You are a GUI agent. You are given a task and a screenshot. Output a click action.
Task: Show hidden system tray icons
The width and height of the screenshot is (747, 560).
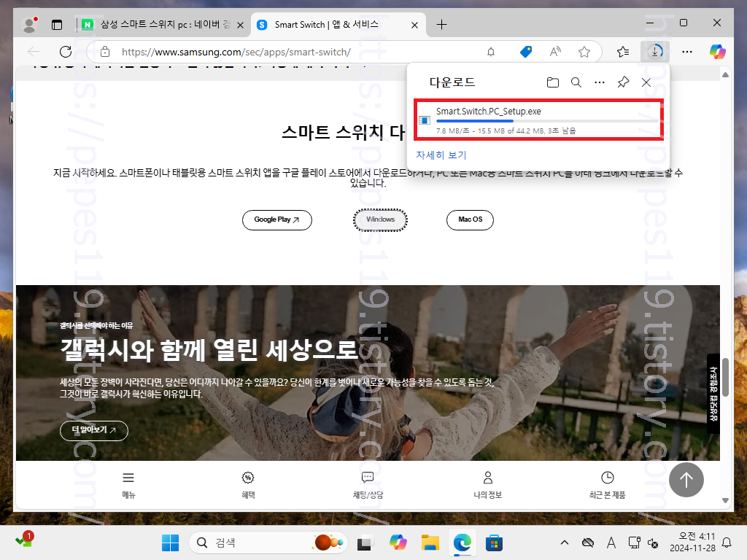click(x=565, y=542)
